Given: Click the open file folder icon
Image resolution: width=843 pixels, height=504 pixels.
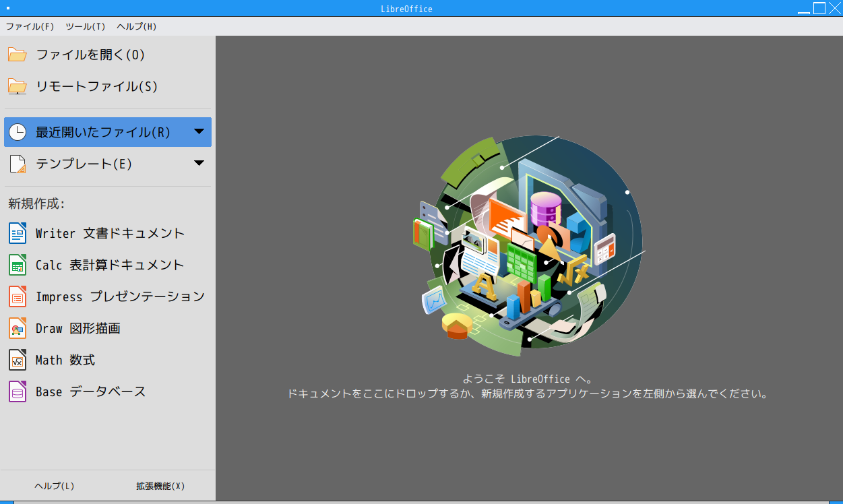Looking at the screenshot, I should click(17, 55).
